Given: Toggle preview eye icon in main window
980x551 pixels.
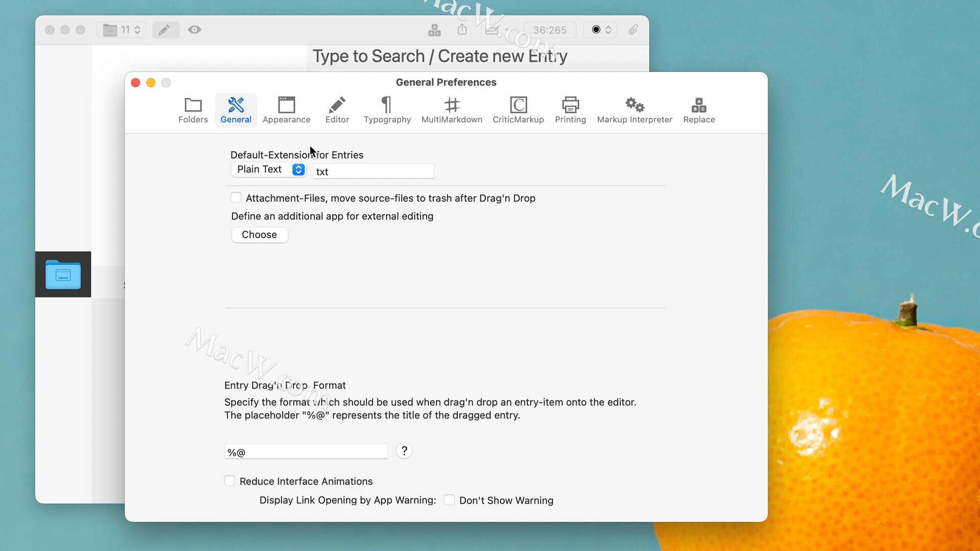Looking at the screenshot, I should coord(194,30).
